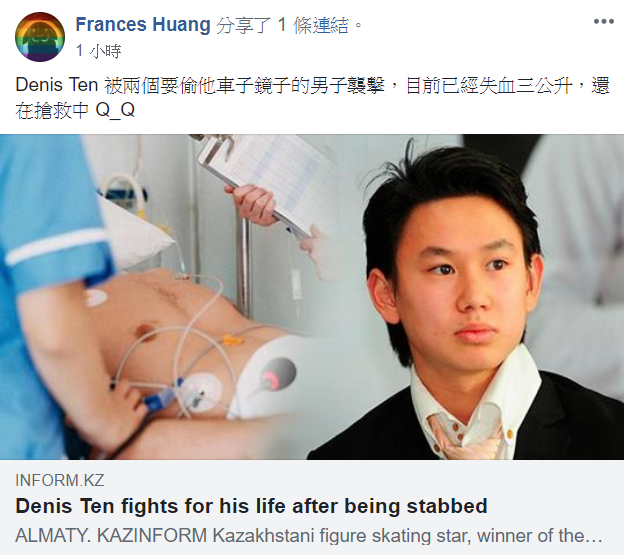The height and width of the screenshot is (555, 624).
Task: Open 'Denis Ten fights for his life' headline
Action: pyautogui.click(x=251, y=506)
